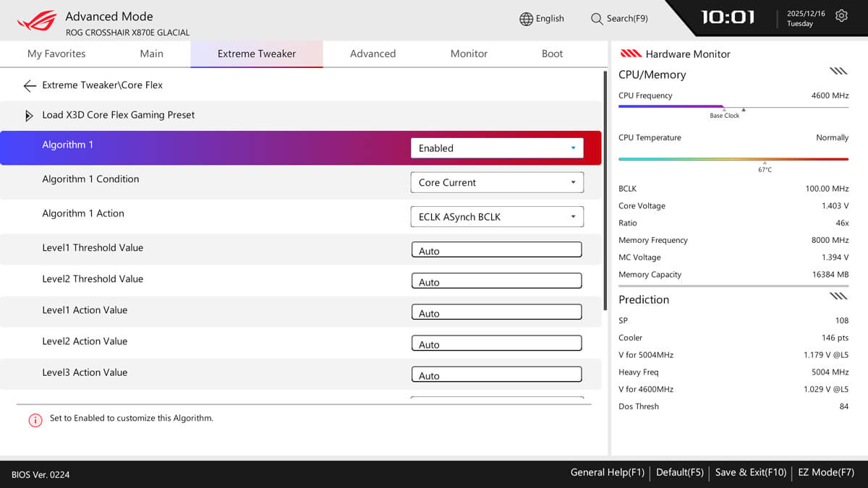Viewport: 868px width, 488px height.
Task: Open the Algorithm 1 Enabled dropdown
Action: [497, 148]
